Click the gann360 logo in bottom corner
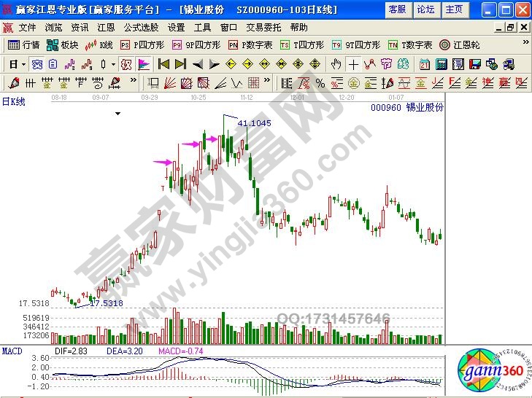The width and height of the screenshot is (532, 398). [491, 372]
